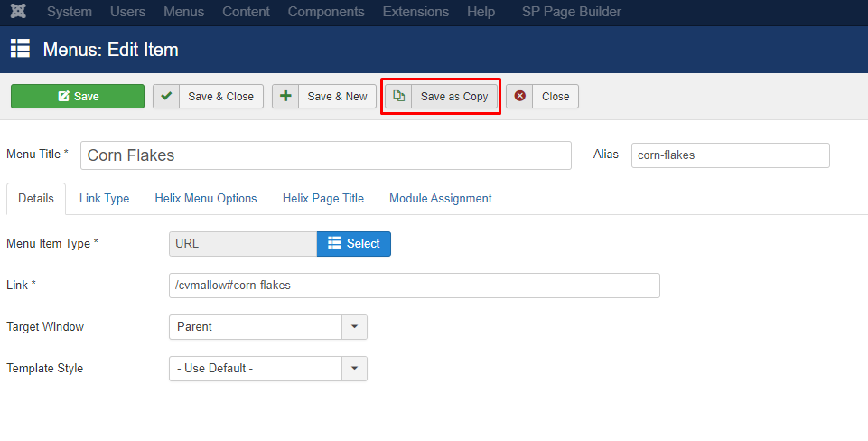Click the Link URL input field
The height and width of the screenshot is (441, 868).
415,286
